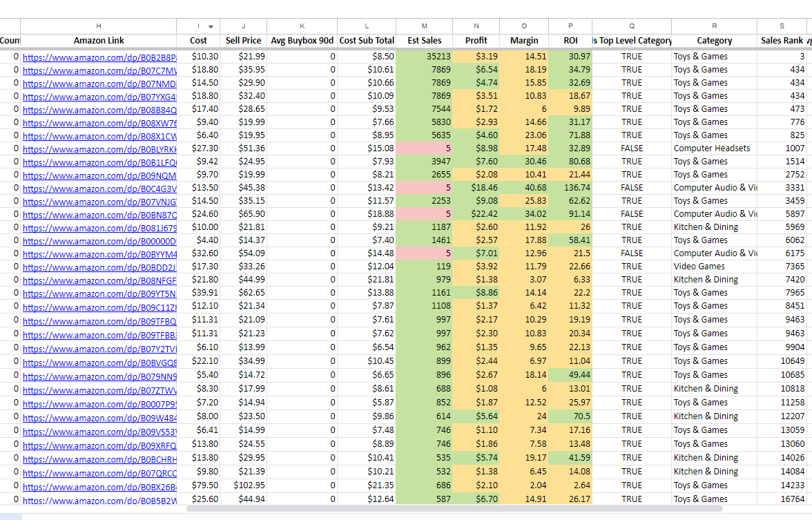Click the 'Est Sales' header cell
The height and width of the screenshot is (520, 812).
[424, 40]
